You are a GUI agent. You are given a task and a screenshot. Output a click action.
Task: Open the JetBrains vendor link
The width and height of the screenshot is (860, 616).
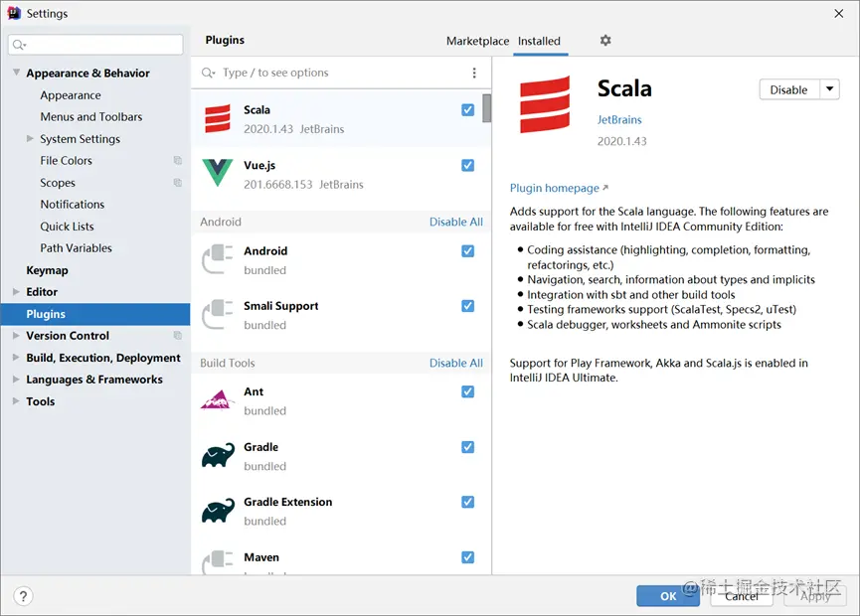(619, 119)
